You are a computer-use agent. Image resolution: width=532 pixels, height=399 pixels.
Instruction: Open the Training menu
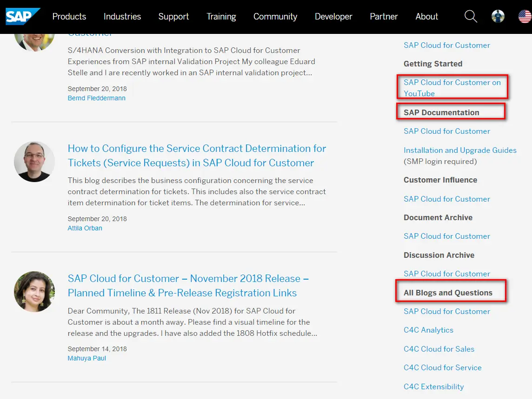[221, 16]
